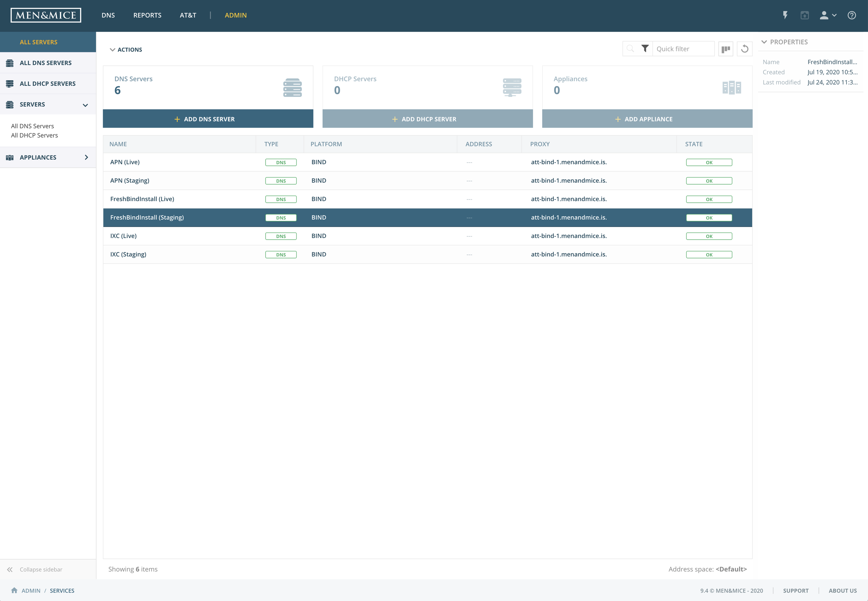Screen dimensions: 868x601
Task: Click the search magnifier icon
Action: tap(630, 49)
